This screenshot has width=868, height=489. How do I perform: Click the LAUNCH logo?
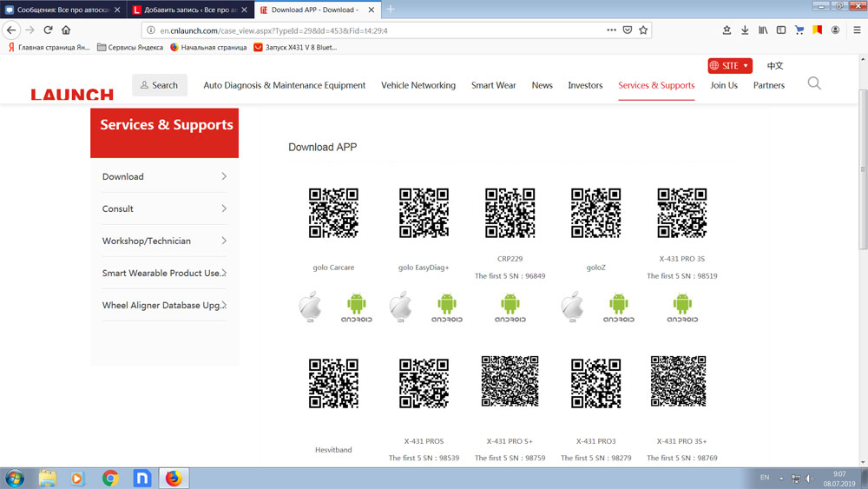click(72, 94)
